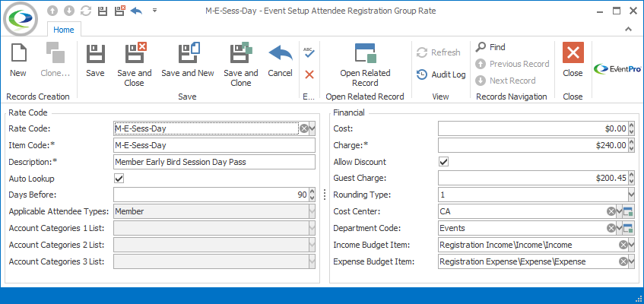
Task: Click the Cost field spinner
Action: [632, 129]
